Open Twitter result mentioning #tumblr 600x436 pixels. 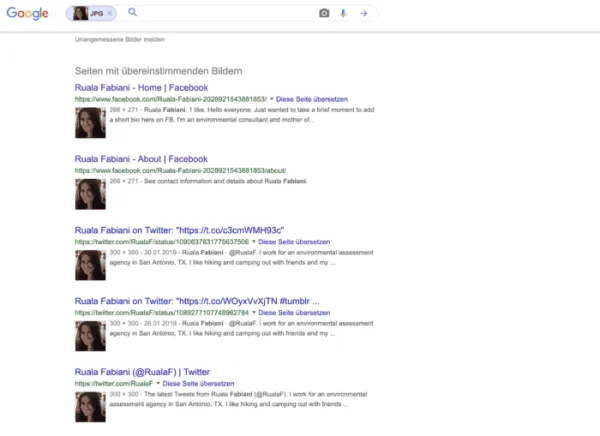(x=197, y=301)
